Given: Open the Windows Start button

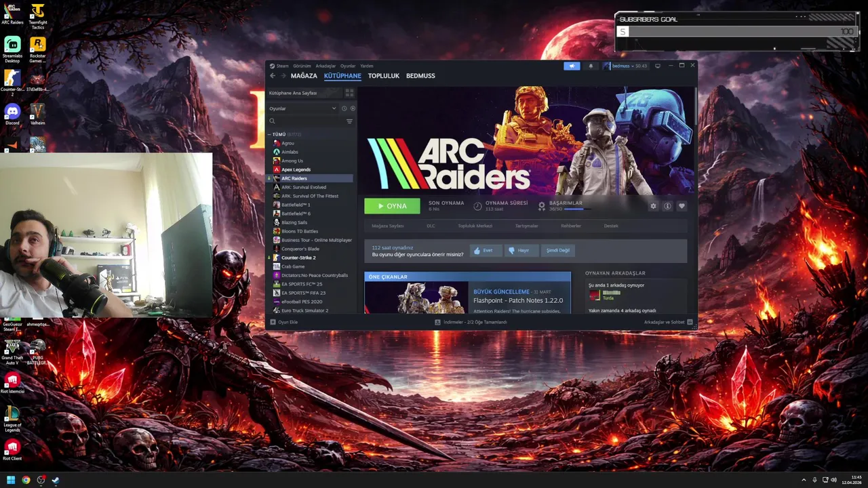Looking at the screenshot, I should point(11,480).
